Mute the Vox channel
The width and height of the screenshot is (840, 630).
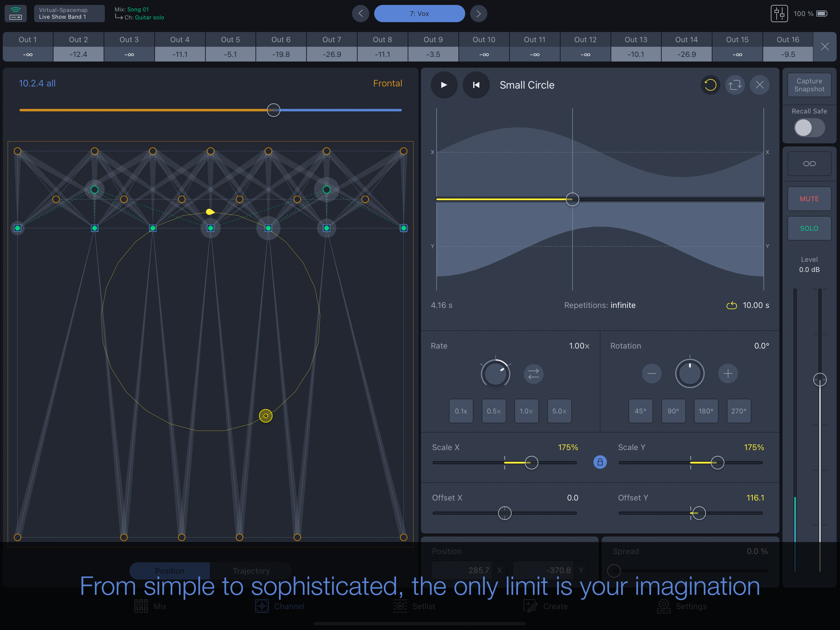tap(809, 199)
